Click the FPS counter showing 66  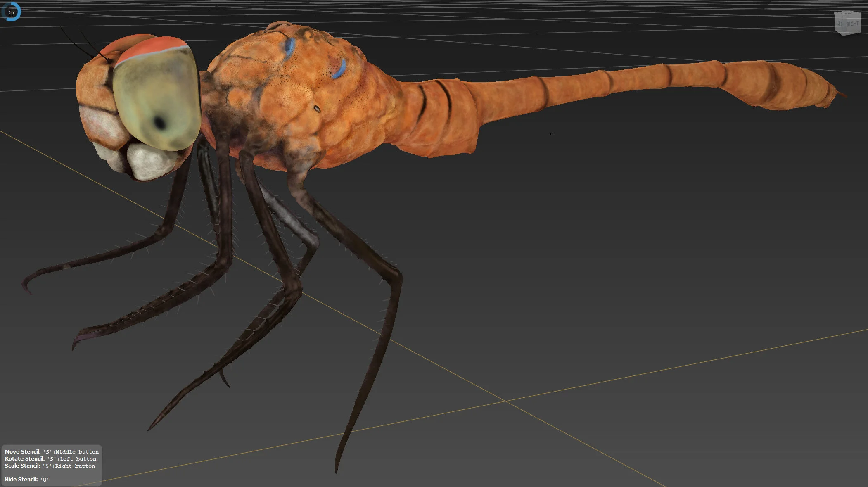12,12
